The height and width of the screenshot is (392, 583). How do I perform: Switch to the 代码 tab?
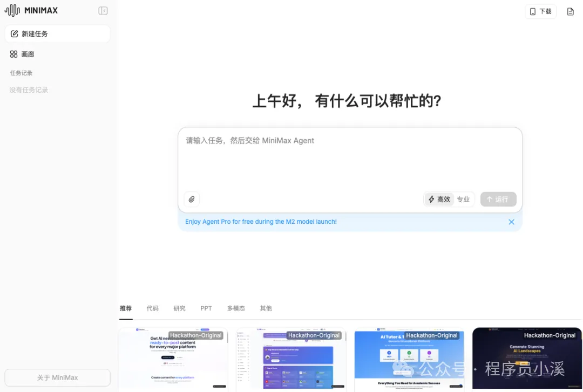[153, 308]
